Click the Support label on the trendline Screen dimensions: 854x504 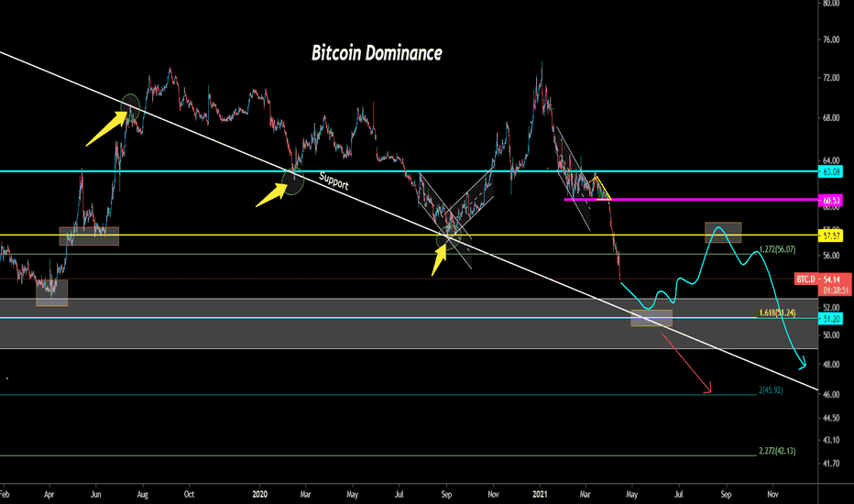(x=334, y=181)
